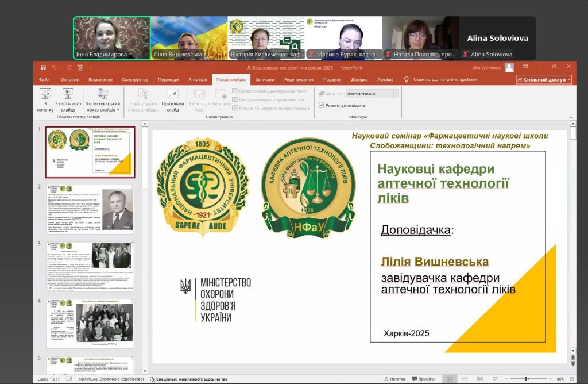The width and height of the screenshot is (588, 384).
Task: Click zoom in plus button
Action: [551, 379]
